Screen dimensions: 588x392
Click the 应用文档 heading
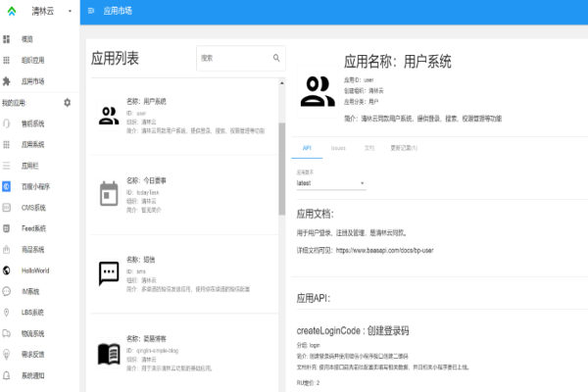(x=315, y=214)
